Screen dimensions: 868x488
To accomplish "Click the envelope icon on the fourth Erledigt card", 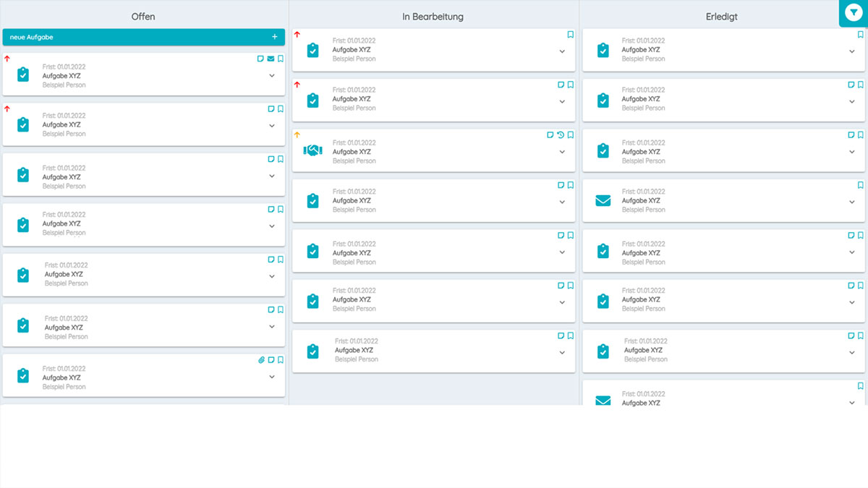I will point(603,200).
